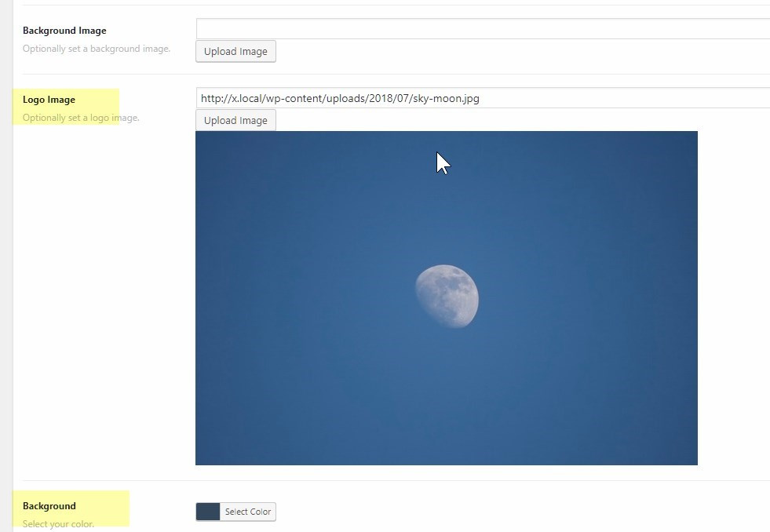Click the moon in the preview image
Viewport: 770px width, 532px height.
(447, 296)
